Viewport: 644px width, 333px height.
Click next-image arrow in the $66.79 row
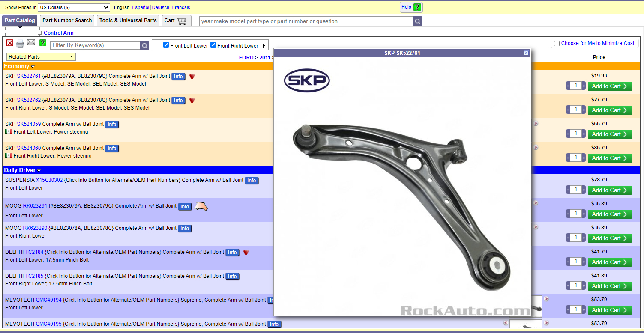pyautogui.click(x=536, y=123)
